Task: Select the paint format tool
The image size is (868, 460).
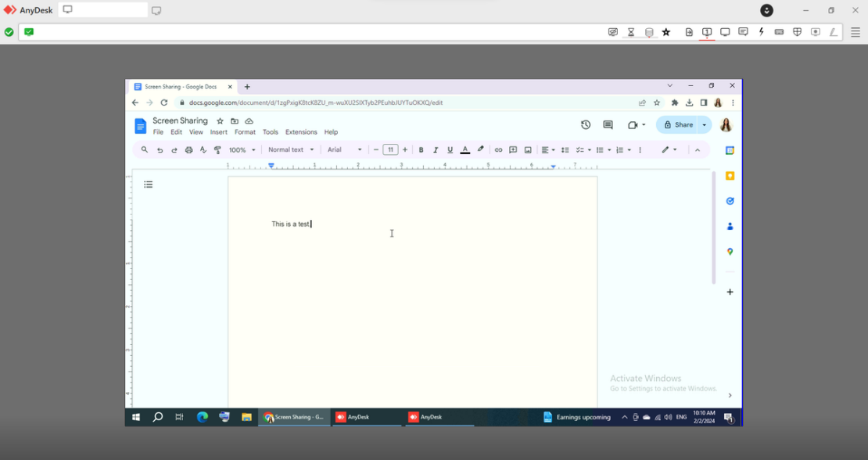Action: (217, 149)
